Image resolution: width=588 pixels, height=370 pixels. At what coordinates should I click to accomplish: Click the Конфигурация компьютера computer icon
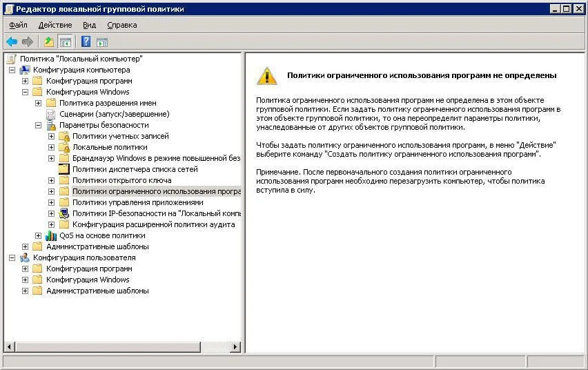pos(25,70)
